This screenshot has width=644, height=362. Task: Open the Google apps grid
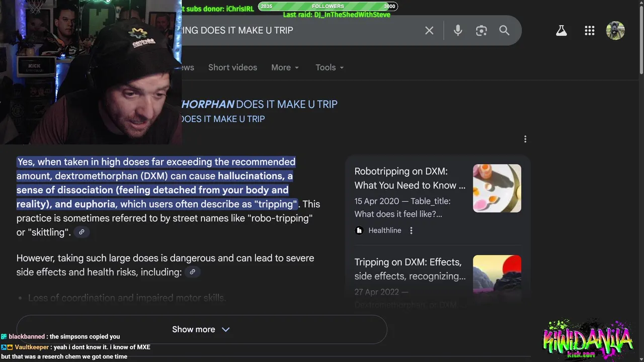tap(590, 31)
